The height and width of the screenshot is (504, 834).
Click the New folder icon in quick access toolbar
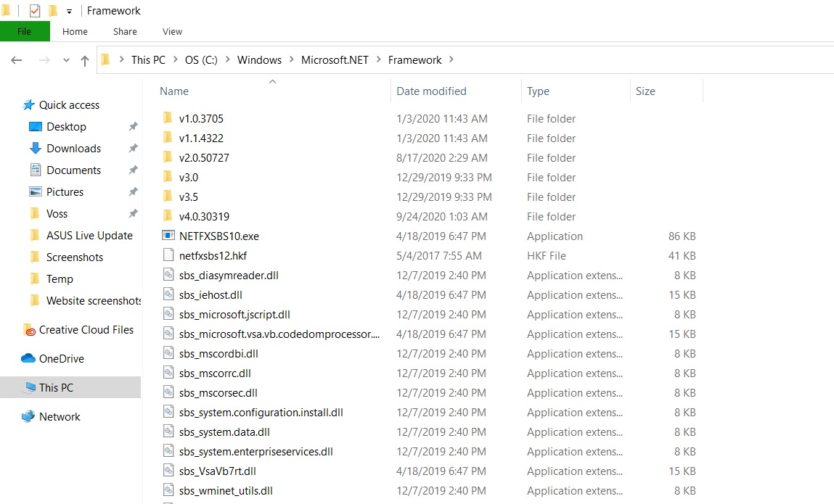click(x=53, y=11)
